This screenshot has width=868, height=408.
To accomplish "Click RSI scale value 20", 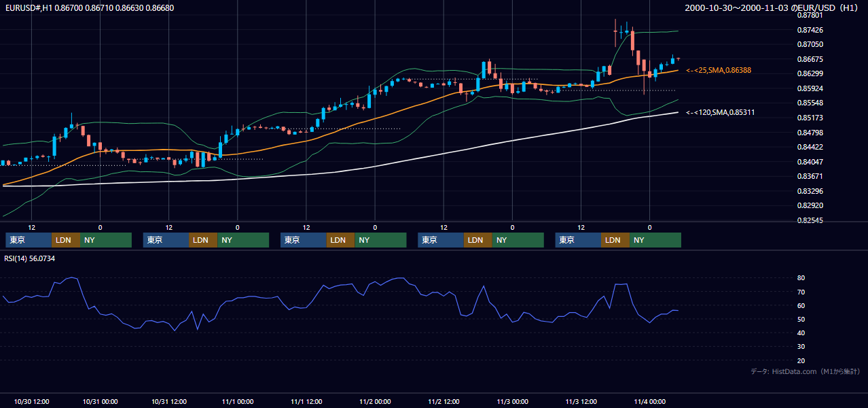I will point(801,360).
